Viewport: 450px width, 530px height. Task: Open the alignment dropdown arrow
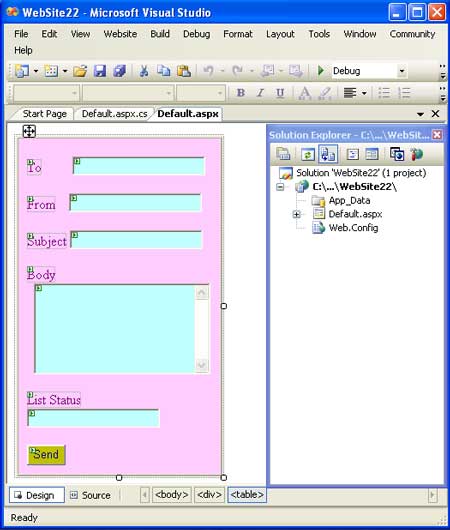pyautogui.click(x=364, y=93)
